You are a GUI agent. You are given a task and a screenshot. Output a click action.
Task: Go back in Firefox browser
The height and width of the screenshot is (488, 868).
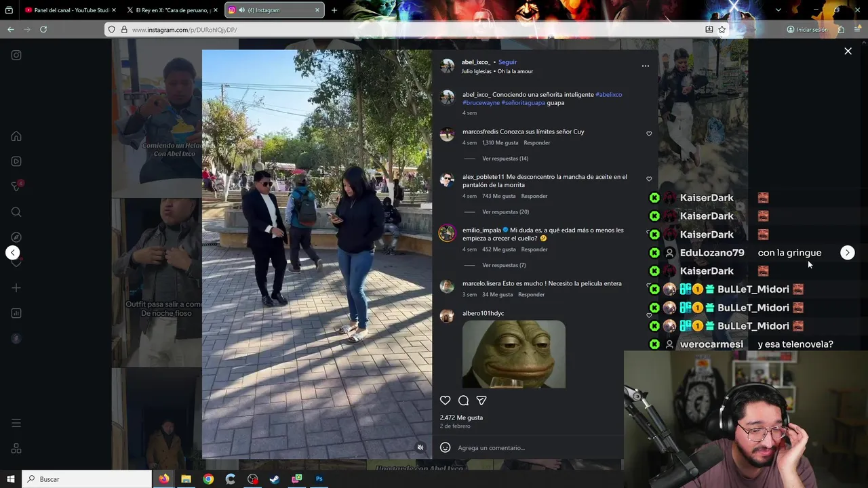tap(11, 29)
